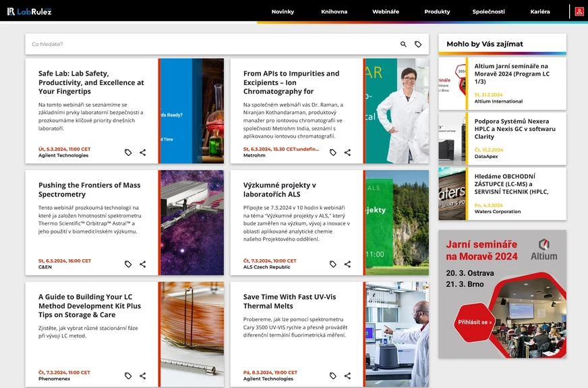Open Safe Lab: Lab Safety webinar title
This screenshot has height=388, width=588.
(x=91, y=82)
